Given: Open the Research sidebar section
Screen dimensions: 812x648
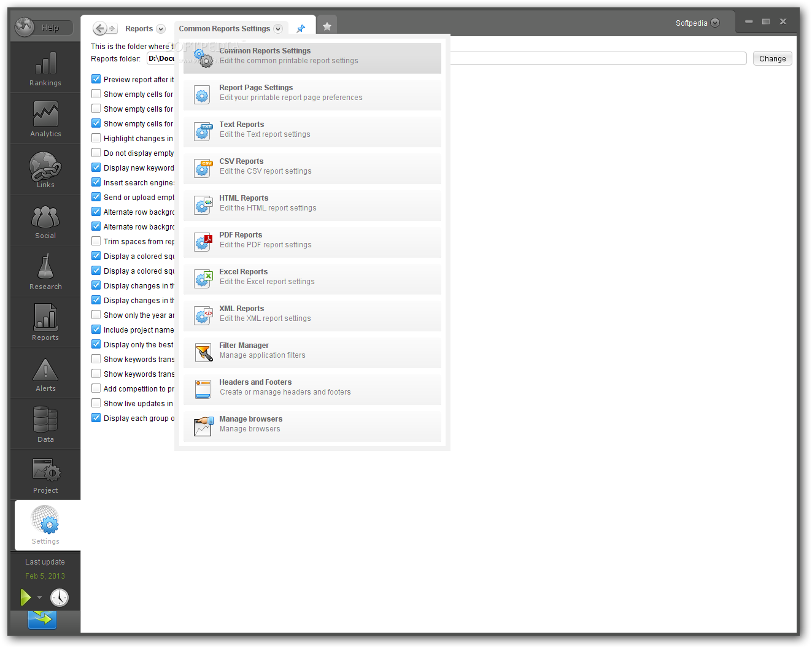Looking at the screenshot, I should [45, 271].
